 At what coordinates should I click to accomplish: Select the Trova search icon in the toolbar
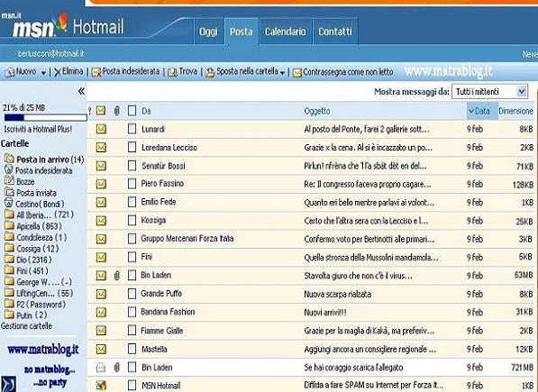[x=172, y=72]
